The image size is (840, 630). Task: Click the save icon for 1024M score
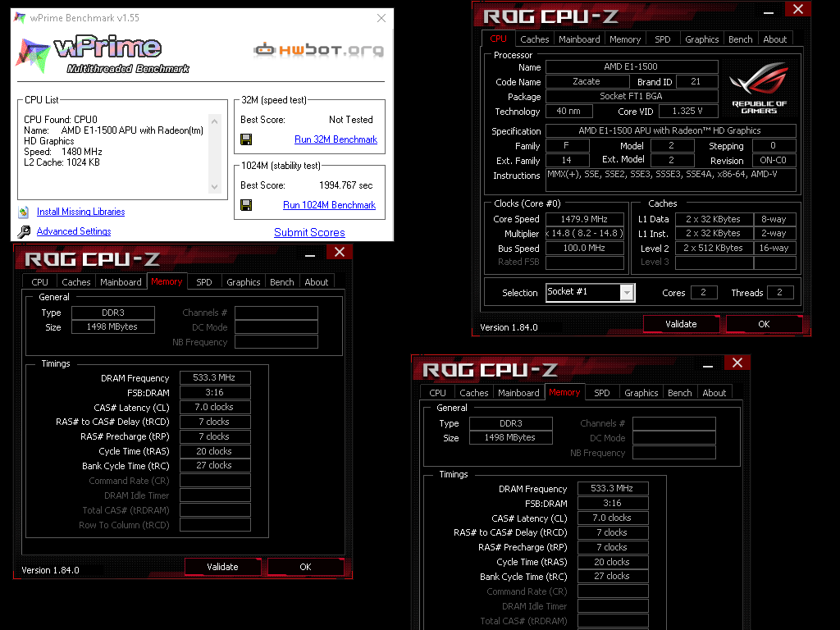coord(246,205)
